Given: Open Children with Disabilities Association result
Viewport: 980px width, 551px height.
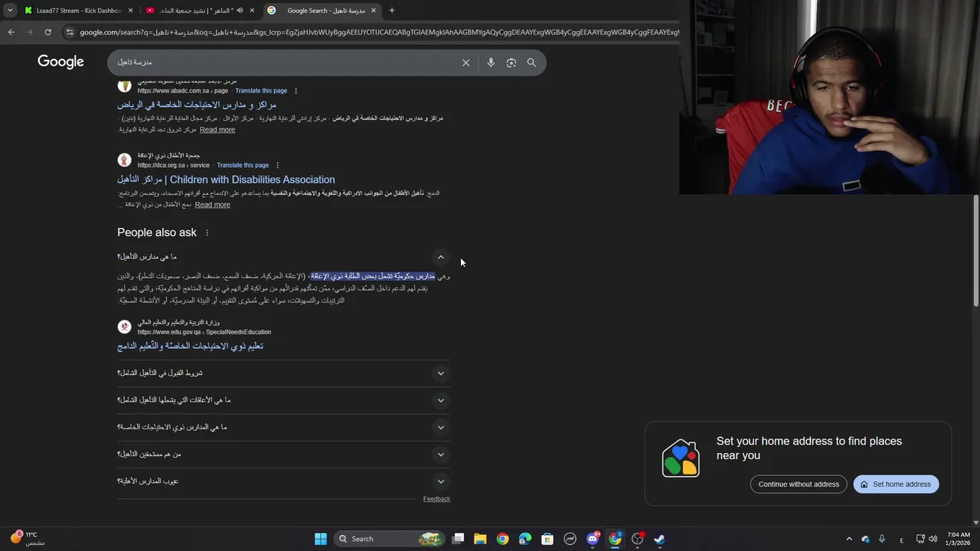Looking at the screenshot, I should (x=226, y=180).
